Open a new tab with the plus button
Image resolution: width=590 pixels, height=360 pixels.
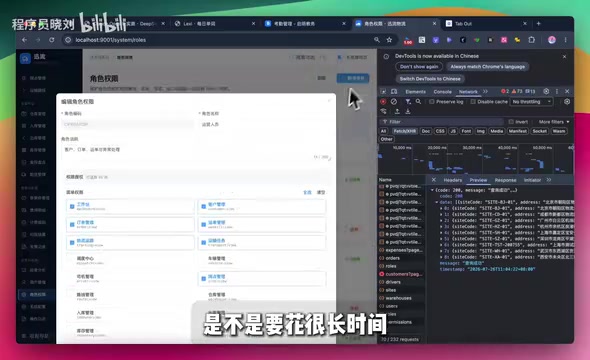538,24
